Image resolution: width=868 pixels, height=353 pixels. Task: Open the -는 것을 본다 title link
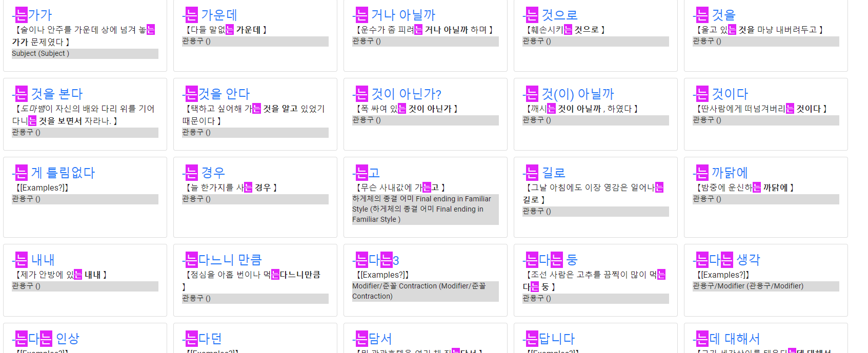click(x=47, y=94)
